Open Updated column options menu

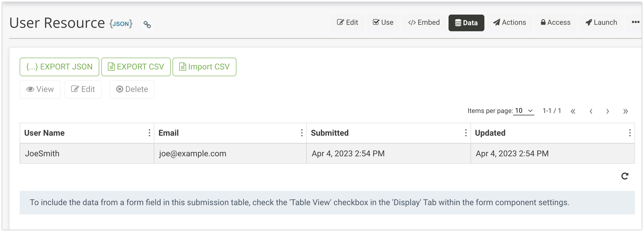(630, 133)
